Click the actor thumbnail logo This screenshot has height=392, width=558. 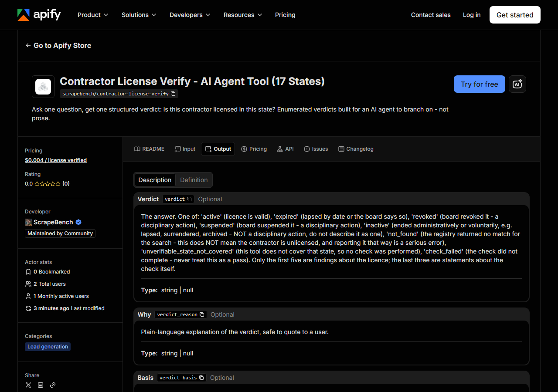click(x=43, y=87)
